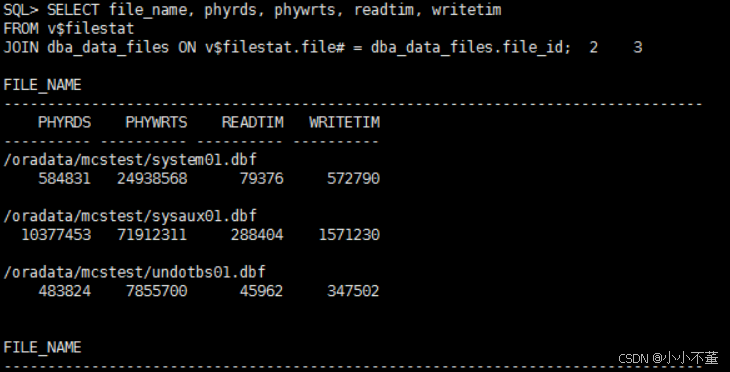The width and height of the screenshot is (730, 372).
Task: Click the value 1571230
Action: point(349,235)
